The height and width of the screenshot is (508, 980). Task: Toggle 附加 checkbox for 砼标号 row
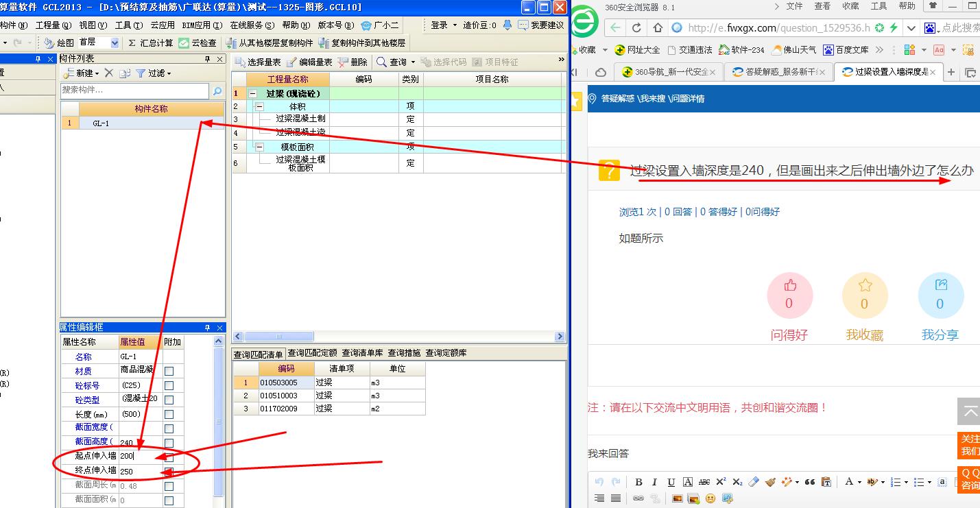[x=169, y=385]
